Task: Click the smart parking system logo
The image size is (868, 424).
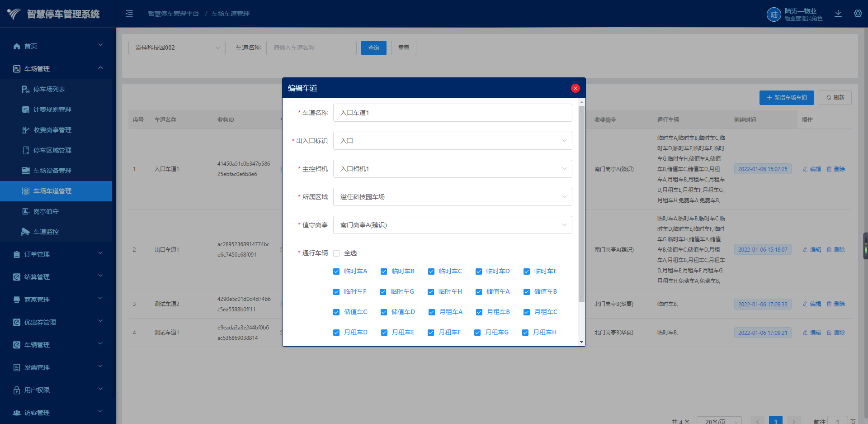Action: tap(14, 14)
